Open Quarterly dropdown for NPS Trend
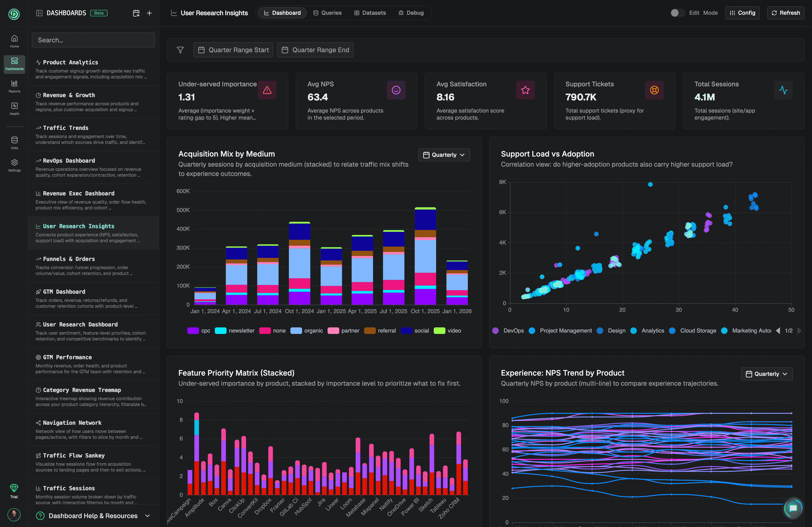This screenshot has height=527, width=812. (766, 374)
